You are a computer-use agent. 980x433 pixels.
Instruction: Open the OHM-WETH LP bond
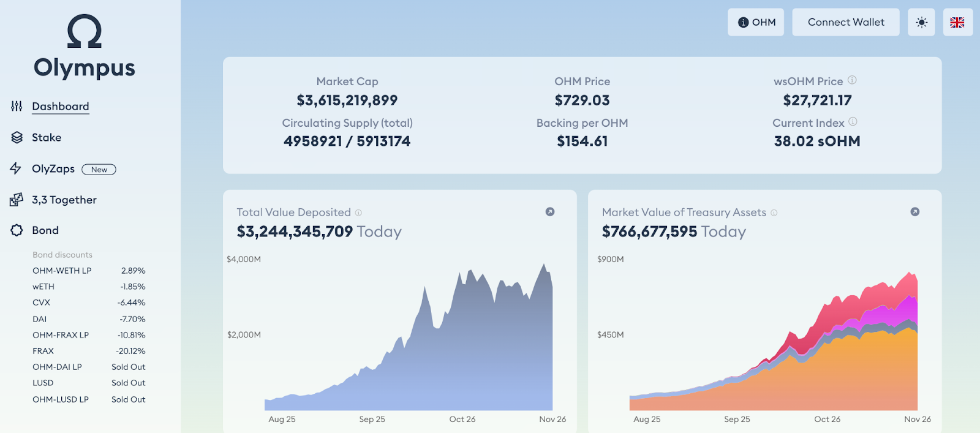tap(89, 271)
